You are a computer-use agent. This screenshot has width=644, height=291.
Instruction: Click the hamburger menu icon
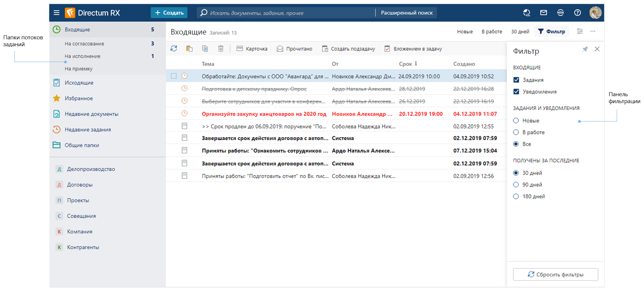pos(56,13)
